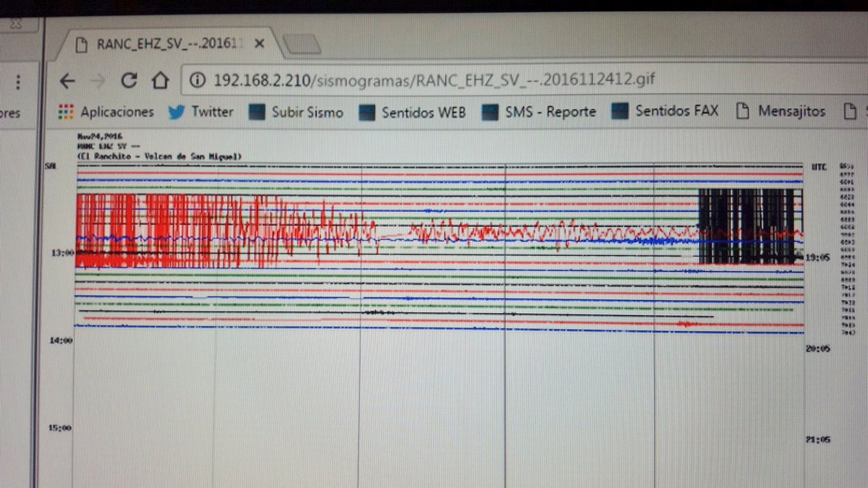The image size is (868, 488).
Task: Click the Twitter bird icon
Action: point(177,112)
